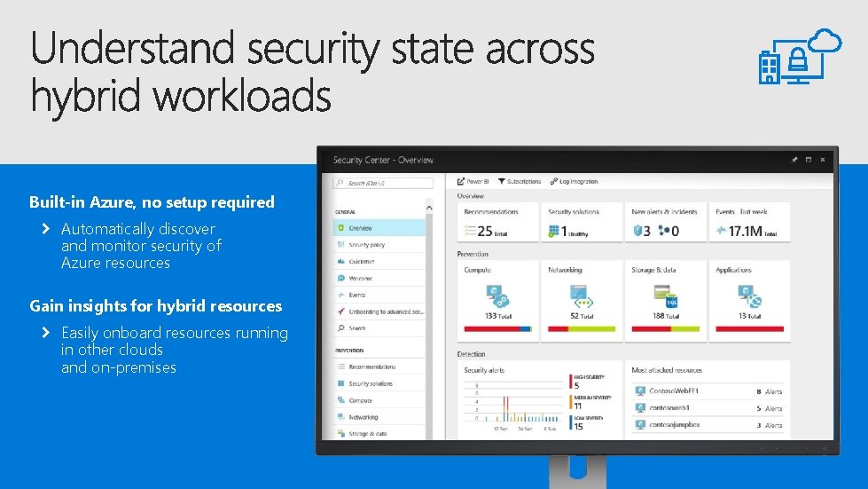Screen dimensions: 868x489
Task: Open Networking under Prevention menu
Action: click(x=379, y=416)
